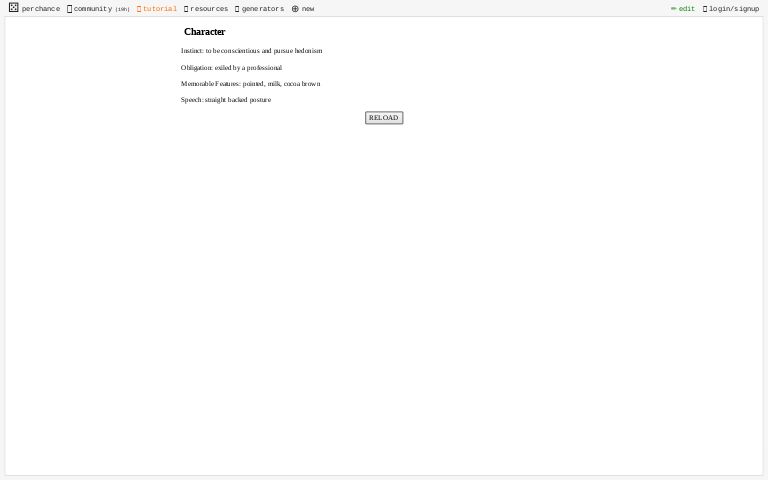Open the resources menu item
Image resolution: width=768 pixels, height=480 pixels.
click(x=209, y=9)
